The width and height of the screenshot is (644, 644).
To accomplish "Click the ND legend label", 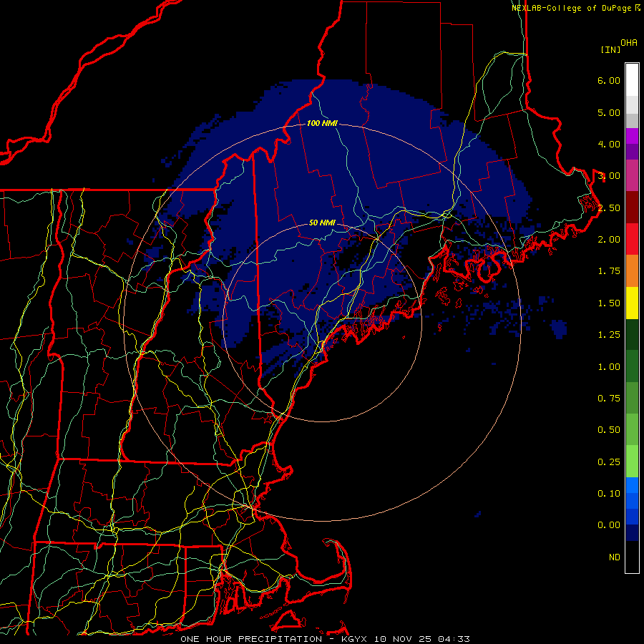I will 615,557.
